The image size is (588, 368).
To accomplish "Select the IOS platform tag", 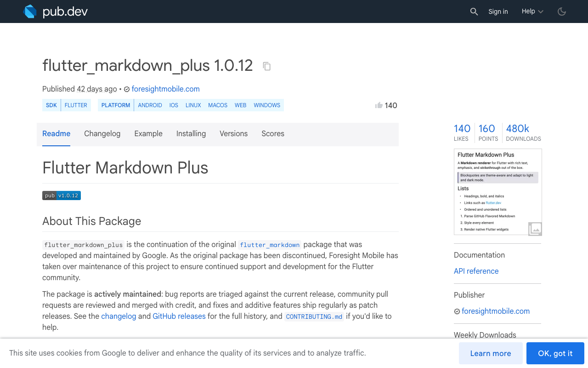I will [174, 105].
